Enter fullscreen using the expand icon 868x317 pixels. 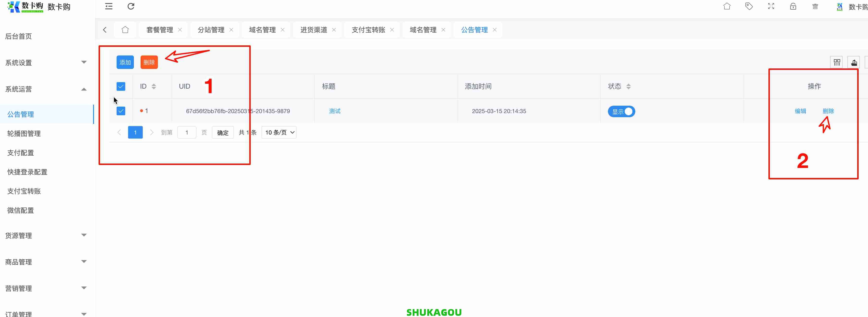pos(771,6)
